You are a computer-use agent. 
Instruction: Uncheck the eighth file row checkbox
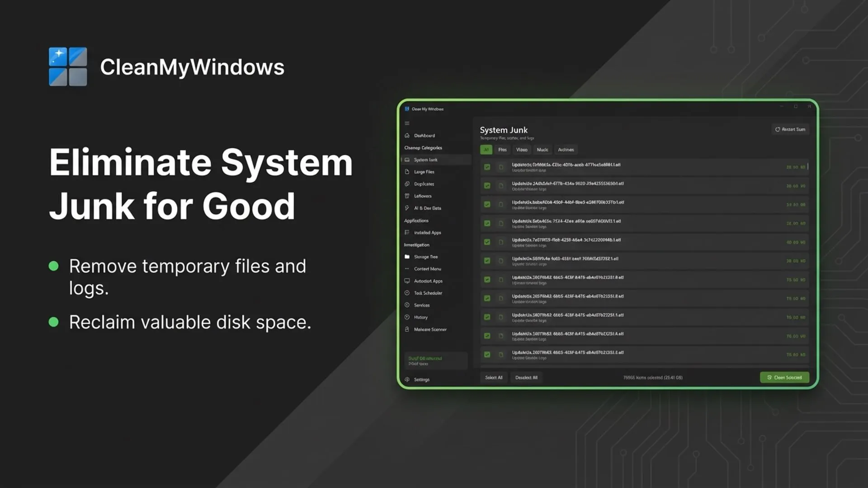tap(487, 298)
